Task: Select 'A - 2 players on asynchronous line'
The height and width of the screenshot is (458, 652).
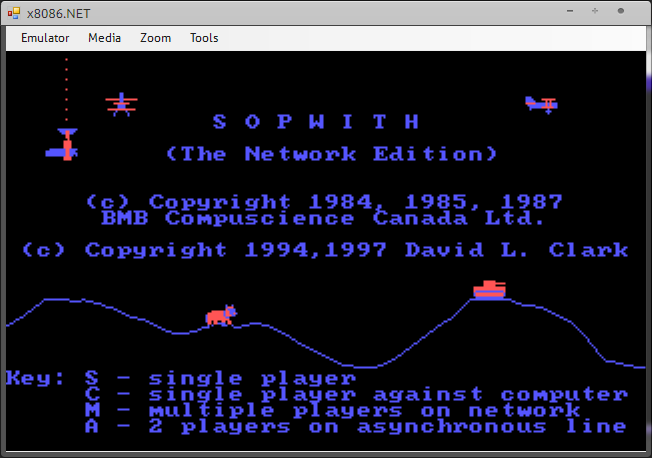Action: click(356, 427)
